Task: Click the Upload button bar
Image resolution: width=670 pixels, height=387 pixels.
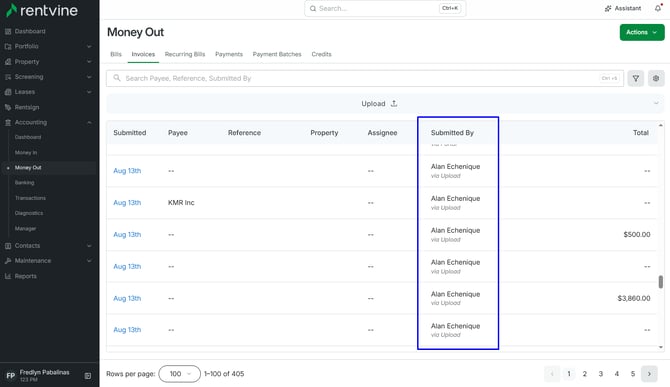Action: pyautogui.click(x=385, y=103)
